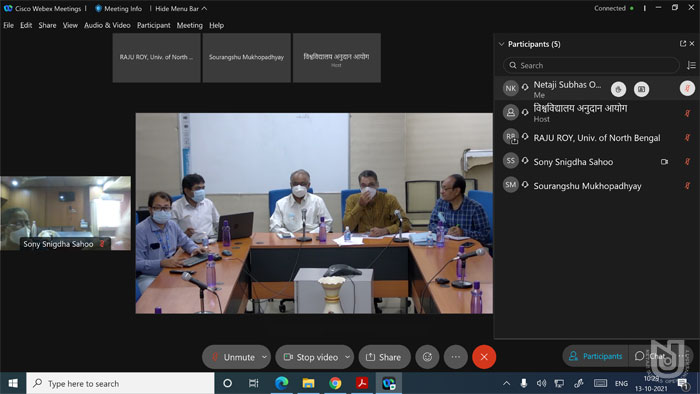This screenshot has width=700, height=394.
Task: Open the Audio & Video menu
Action: [x=107, y=25]
